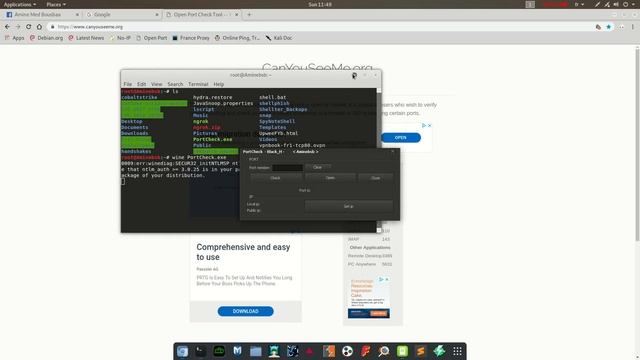Open the Debian.org bookmark
The image size is (640, 360).
(x=46, y=38)
